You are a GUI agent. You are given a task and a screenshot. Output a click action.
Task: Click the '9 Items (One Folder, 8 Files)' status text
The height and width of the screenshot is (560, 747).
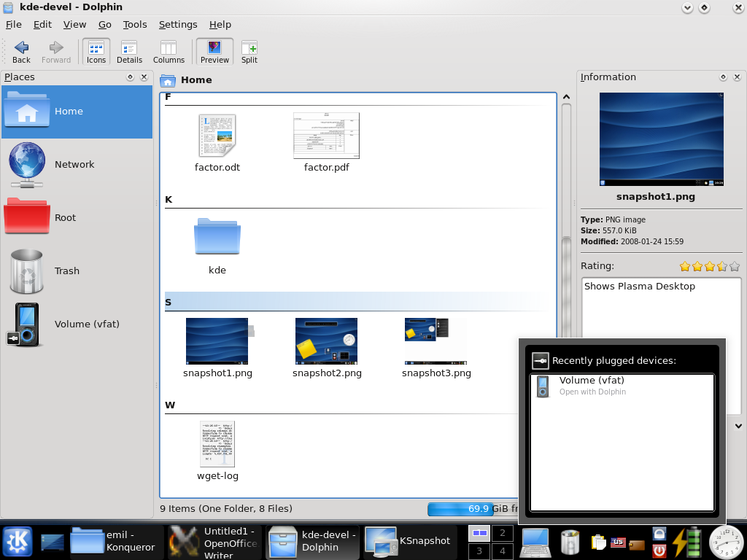[226, 509]
